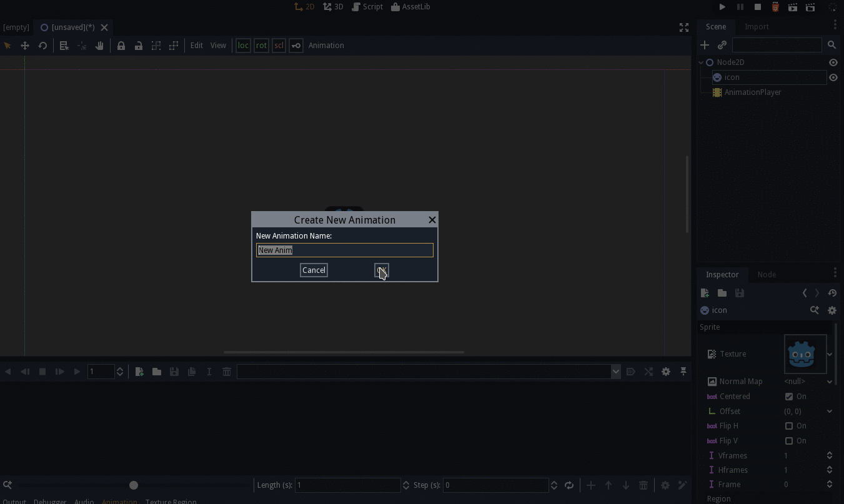Select the Pan tool hand icon
The width and height of the screenshot is (844, 504).
99,45
